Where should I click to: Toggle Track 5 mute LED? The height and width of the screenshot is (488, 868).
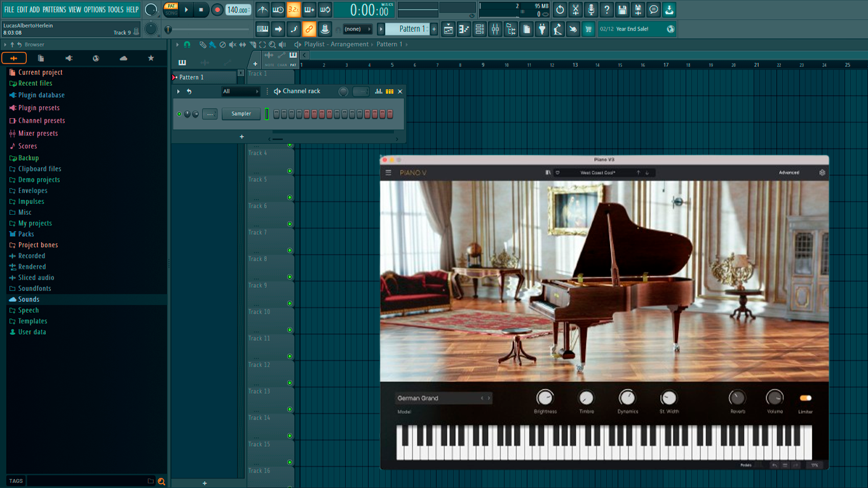click(290, 198)
